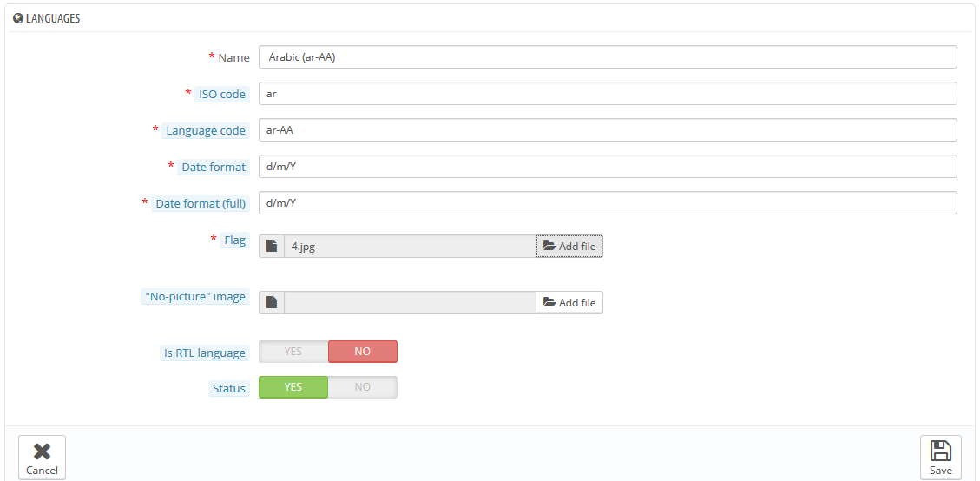
Task: Set Is RTL language to YES
Action: point(293,352)
